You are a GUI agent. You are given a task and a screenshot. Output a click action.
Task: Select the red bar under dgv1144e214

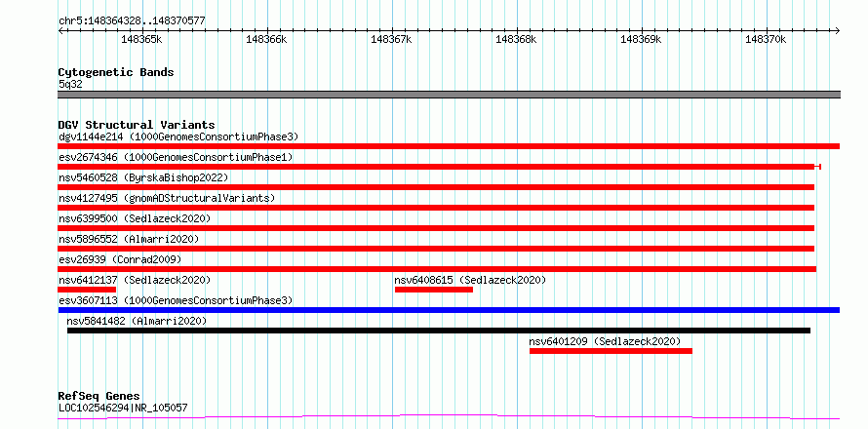point(449,146)
